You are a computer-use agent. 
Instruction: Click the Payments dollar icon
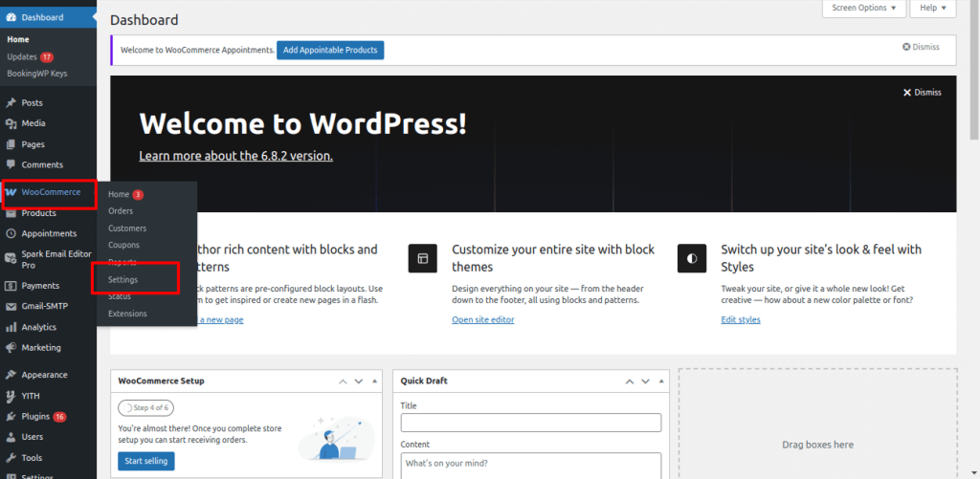point(11,286)
